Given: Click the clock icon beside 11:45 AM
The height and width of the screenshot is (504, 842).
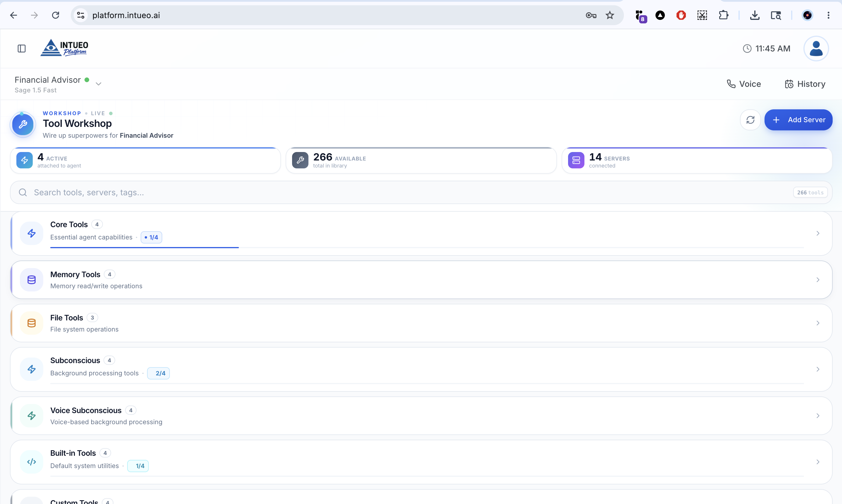Looking at the screenshot, I should coord(747,49).
